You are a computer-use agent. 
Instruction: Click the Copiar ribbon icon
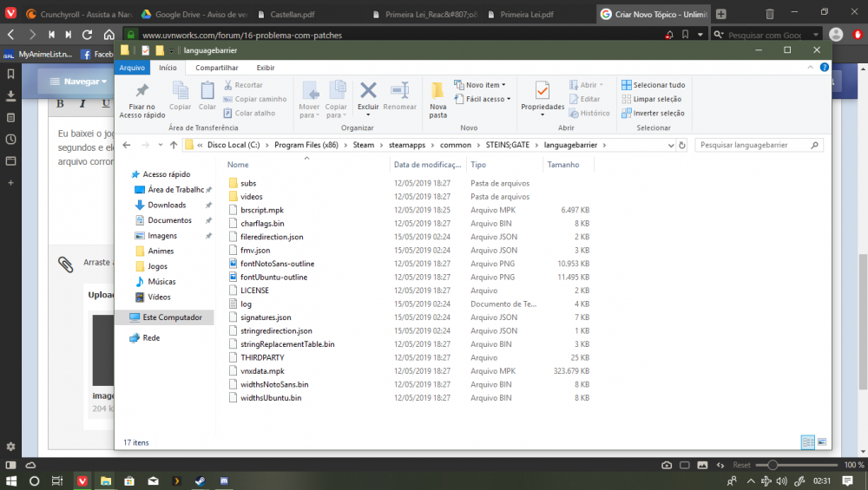180,95
